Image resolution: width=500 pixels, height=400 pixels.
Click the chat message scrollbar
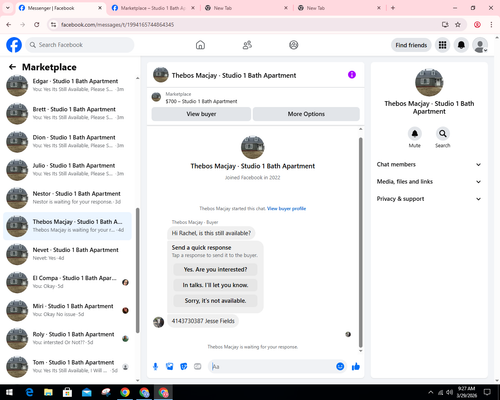tap(360, 242)
